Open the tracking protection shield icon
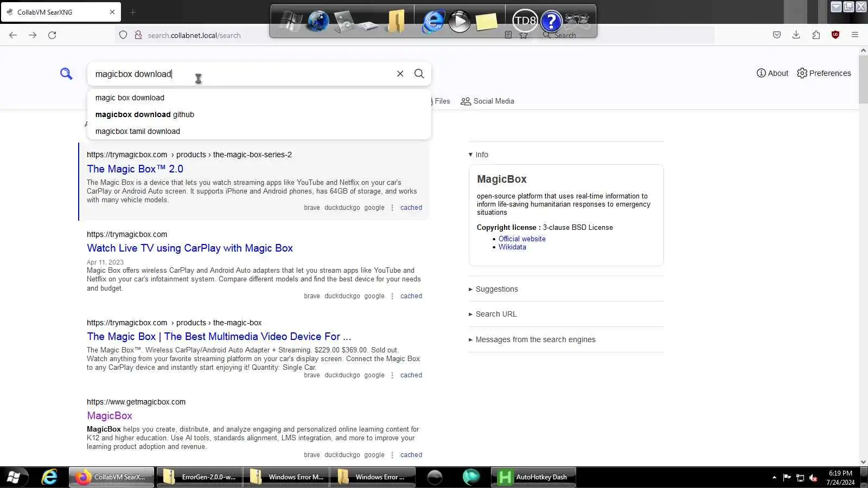This screenshot has height=488, width=868. [123, 35]
